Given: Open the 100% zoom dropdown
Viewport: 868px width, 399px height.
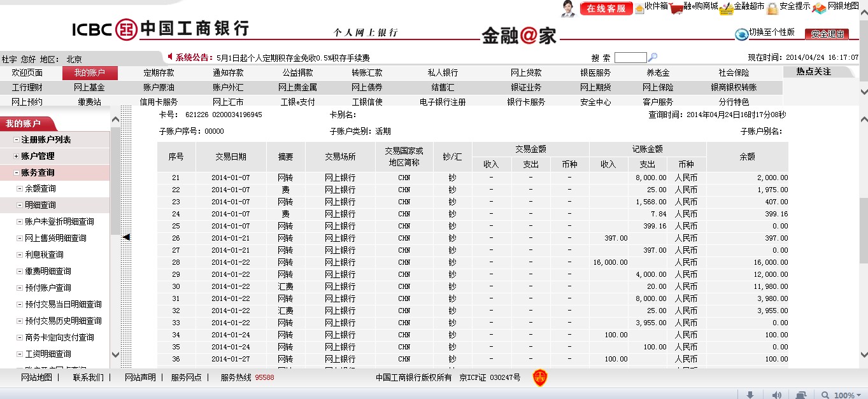Looking at the screenshot, I should click(x=859, y=395).
